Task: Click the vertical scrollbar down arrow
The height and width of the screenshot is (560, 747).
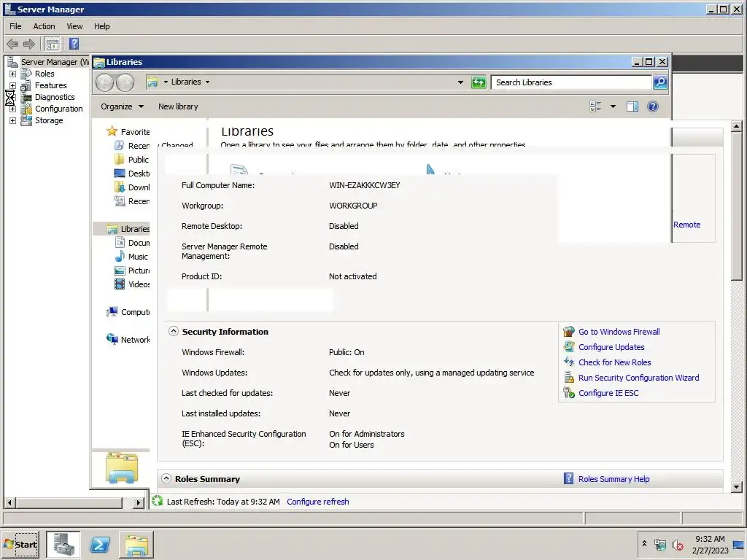Action: coord(737,486)
